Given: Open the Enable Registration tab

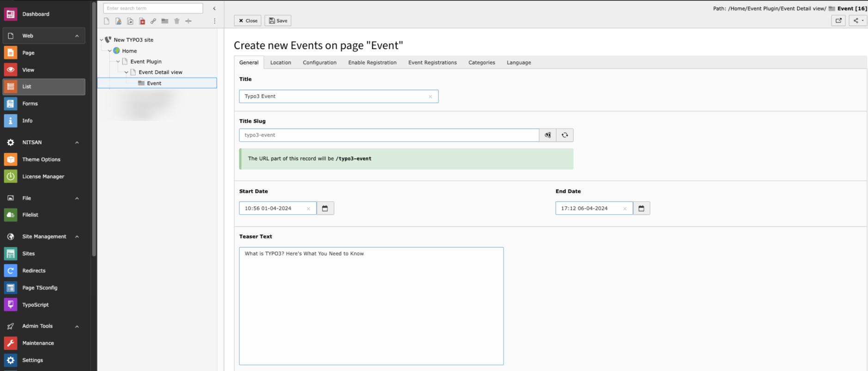Looking at the screenshot, I should [372, 63].
